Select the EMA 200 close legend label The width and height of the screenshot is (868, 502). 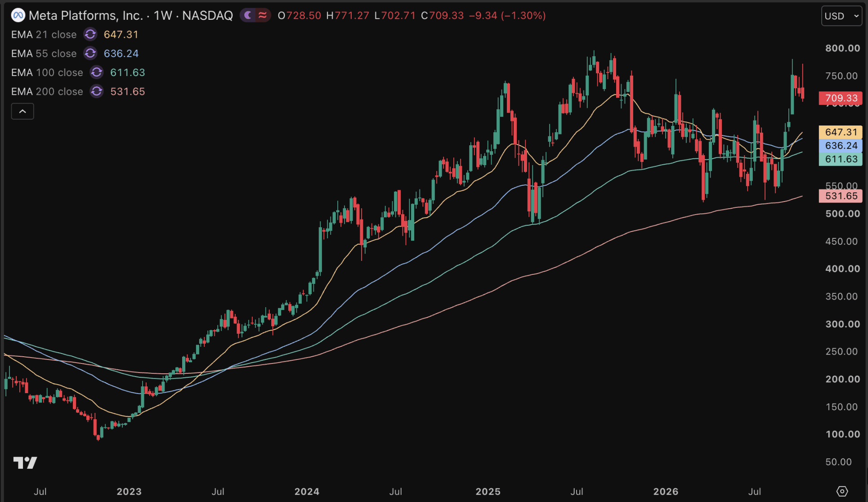point(47,91)
